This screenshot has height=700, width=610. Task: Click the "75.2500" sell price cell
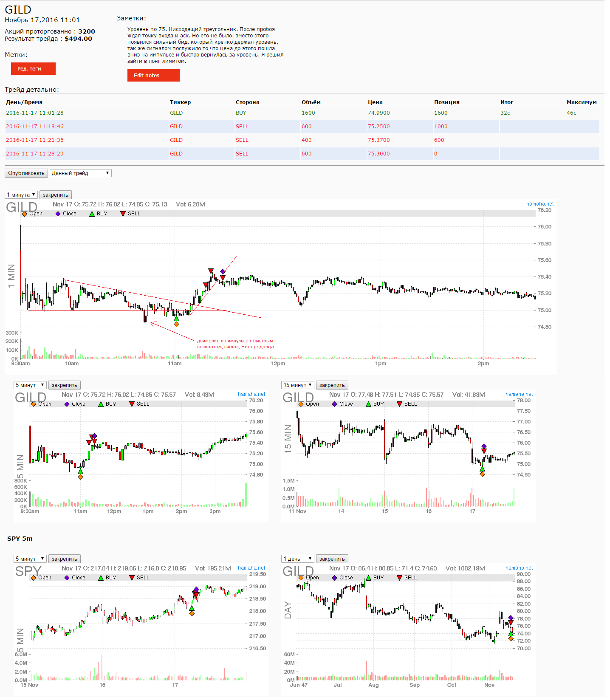point(379,127)
